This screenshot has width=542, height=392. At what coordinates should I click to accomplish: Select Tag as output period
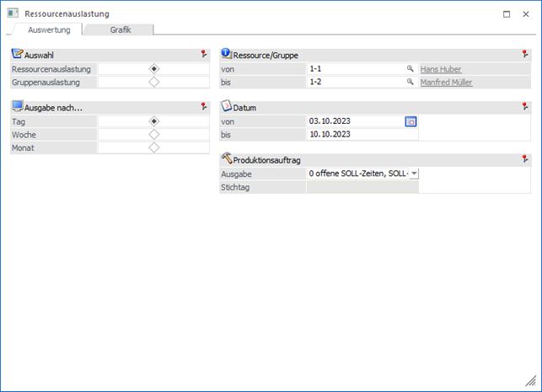(153, 121)
